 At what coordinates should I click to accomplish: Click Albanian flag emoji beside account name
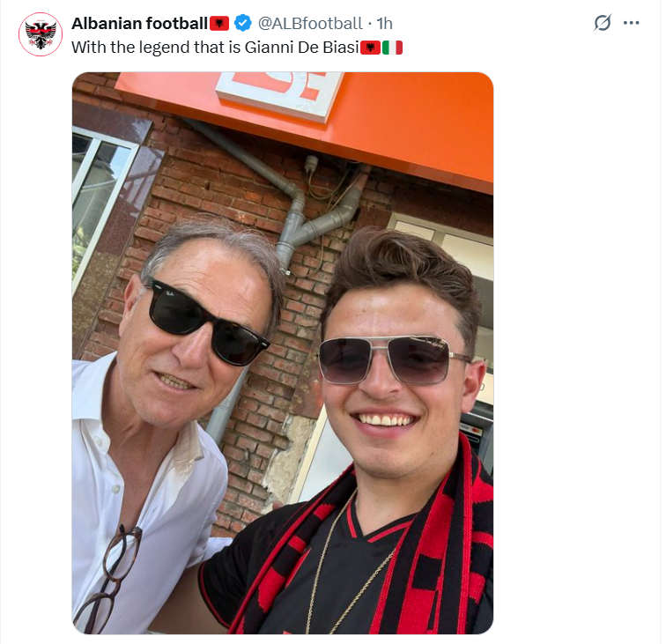[x=220, y=23]
